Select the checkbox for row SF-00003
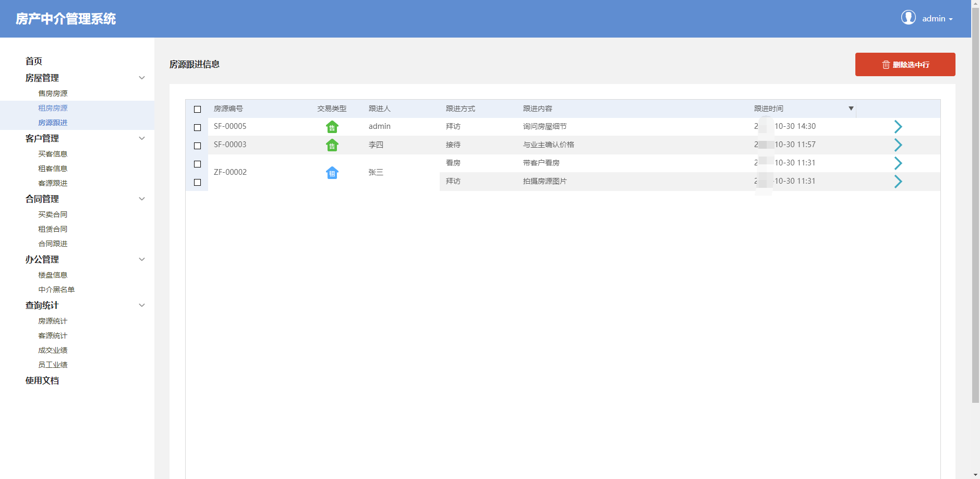Viewport: 980px width, 479px height. pyautogui.click(x=197, y=146)
